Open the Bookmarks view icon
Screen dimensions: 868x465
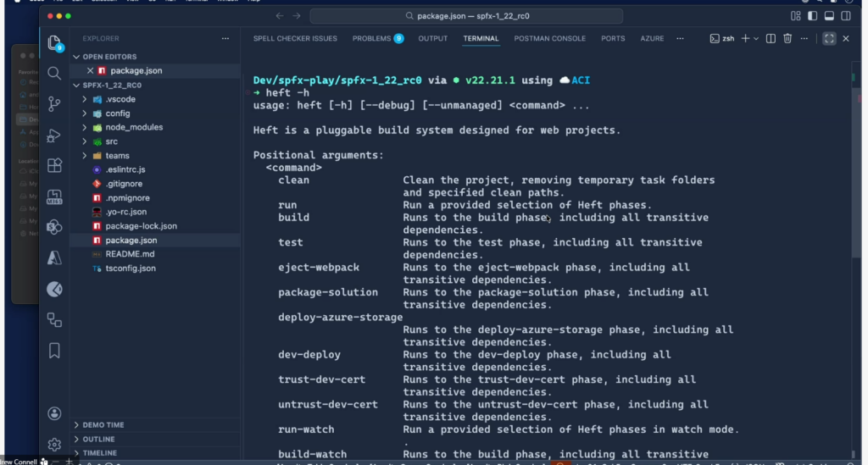click(x=54, y=350)
